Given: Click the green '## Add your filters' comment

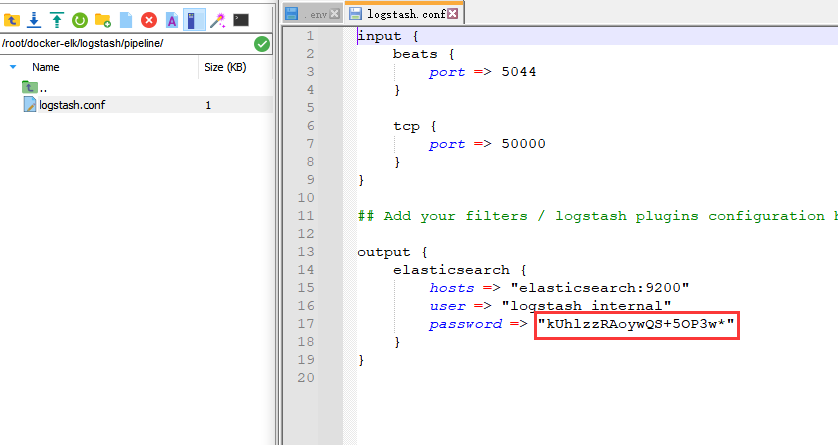Looking at the screenshot, I should pyautogui.click(x=598, y=216).
